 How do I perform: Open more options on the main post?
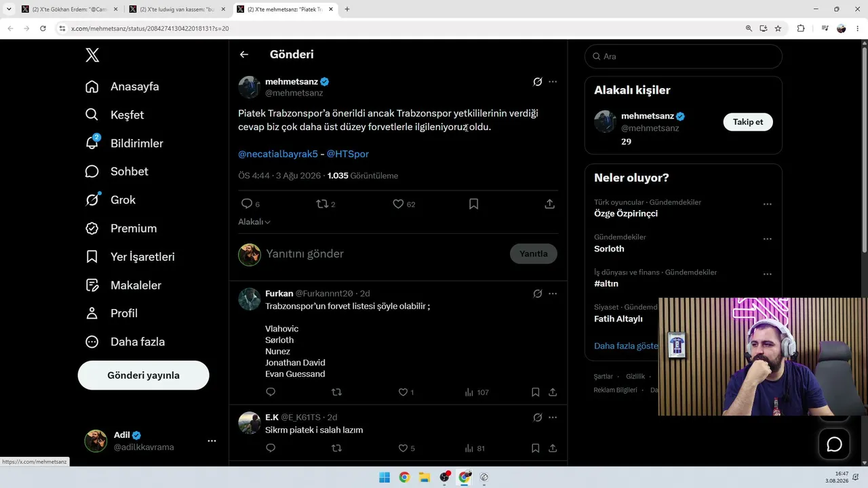tap(553, 82)
